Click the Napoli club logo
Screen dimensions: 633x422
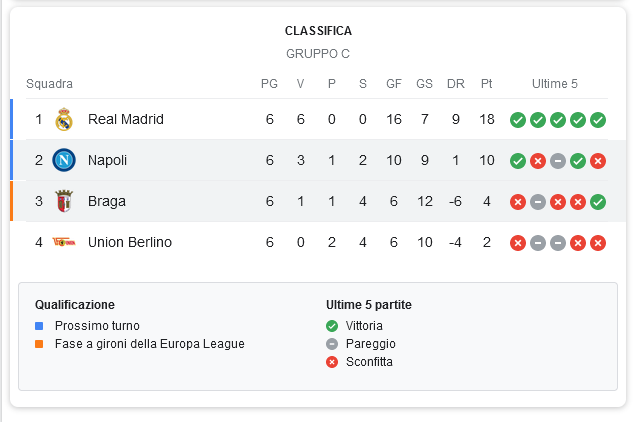tap(64, 160)
